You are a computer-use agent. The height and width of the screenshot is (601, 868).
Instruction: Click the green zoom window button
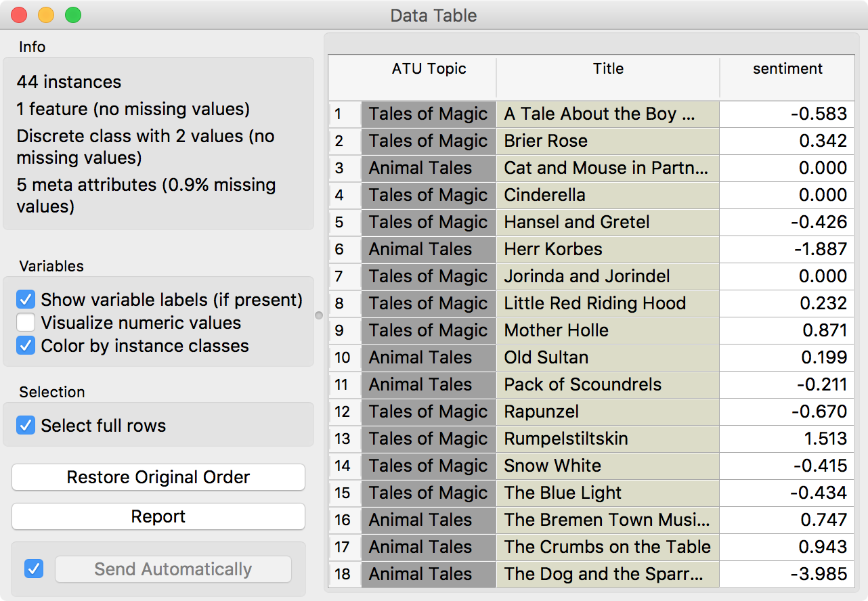click(x=72, y=15)
